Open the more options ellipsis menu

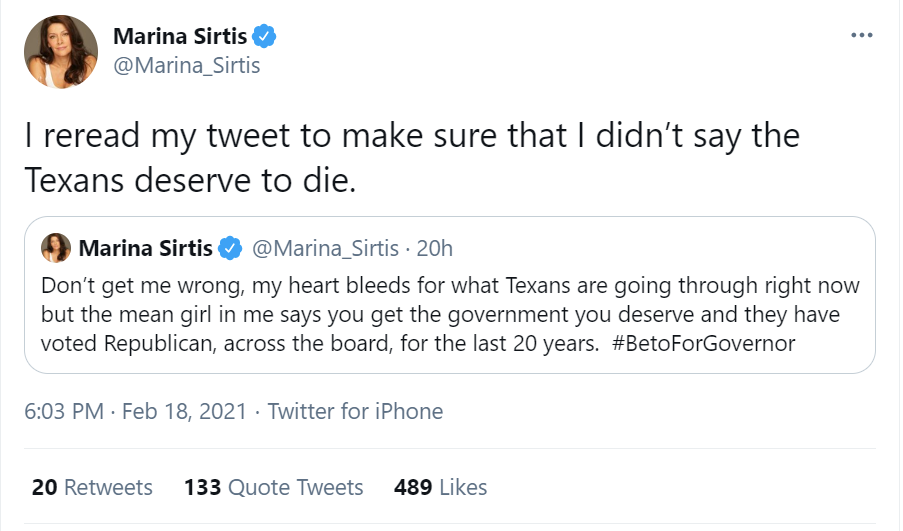tap(860, 36)
